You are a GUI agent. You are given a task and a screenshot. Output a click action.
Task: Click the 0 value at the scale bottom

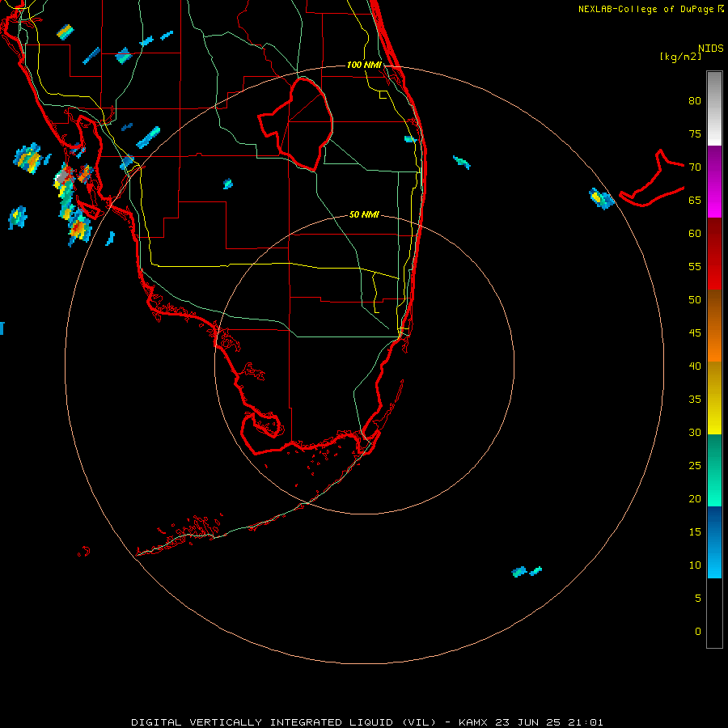(698, 632)
